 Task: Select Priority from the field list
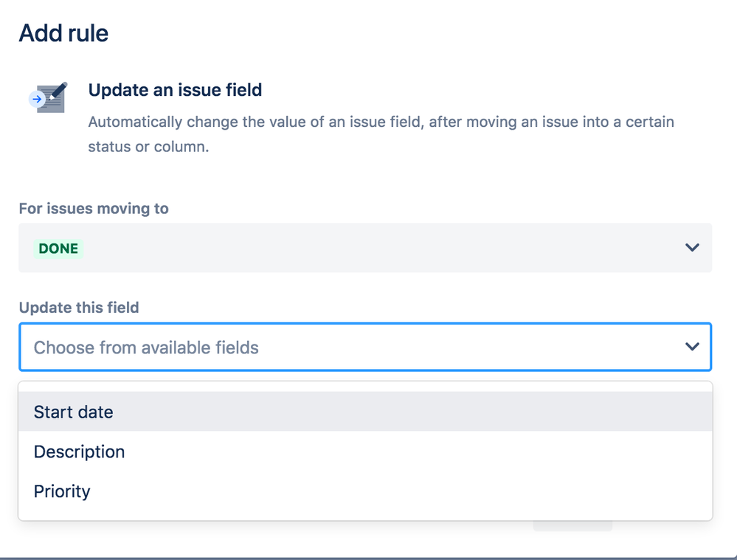(x=62, y=491)
